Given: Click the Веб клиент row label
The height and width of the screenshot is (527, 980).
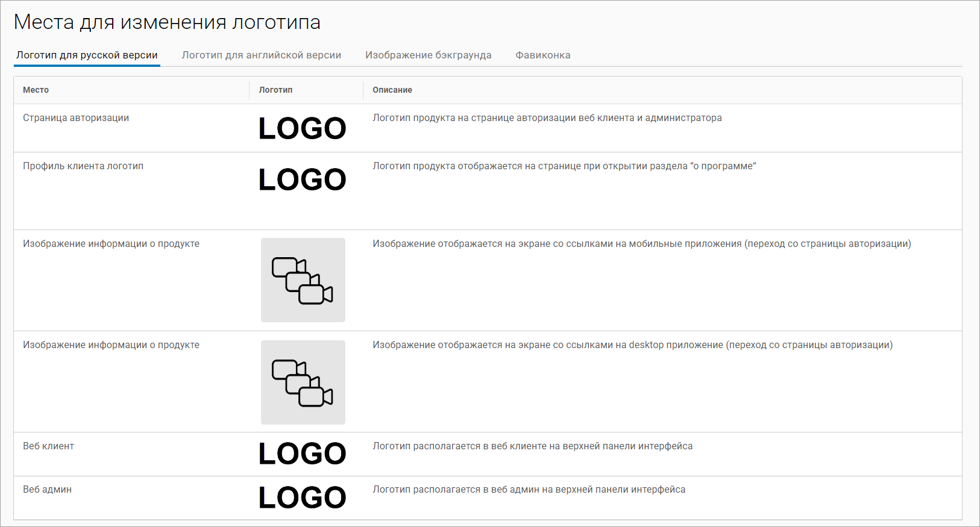Looking at the screenshot, I should pyautogui.click(x=48, y=446).
